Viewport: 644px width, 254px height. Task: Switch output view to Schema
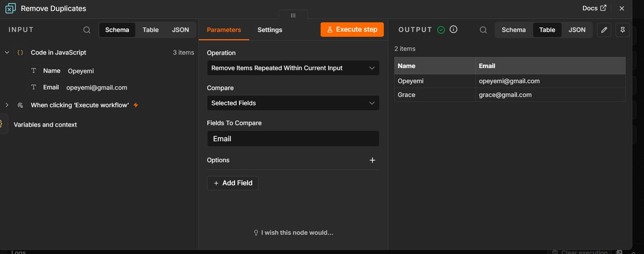[514, 30]
